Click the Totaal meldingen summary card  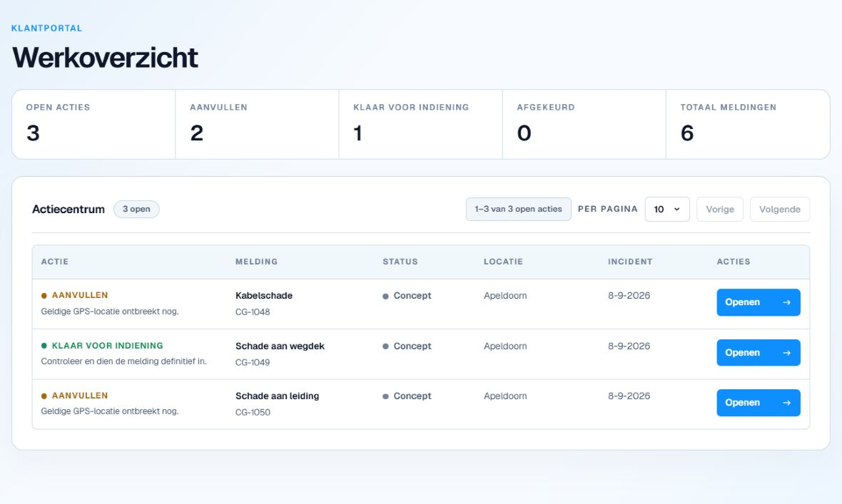748,125
